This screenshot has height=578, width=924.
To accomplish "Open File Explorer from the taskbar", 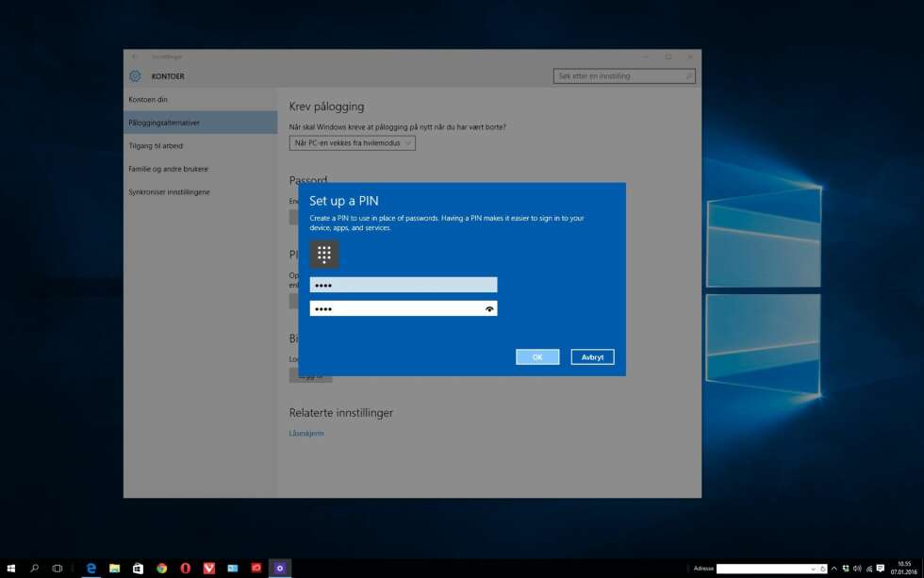I will coord(114,568).
